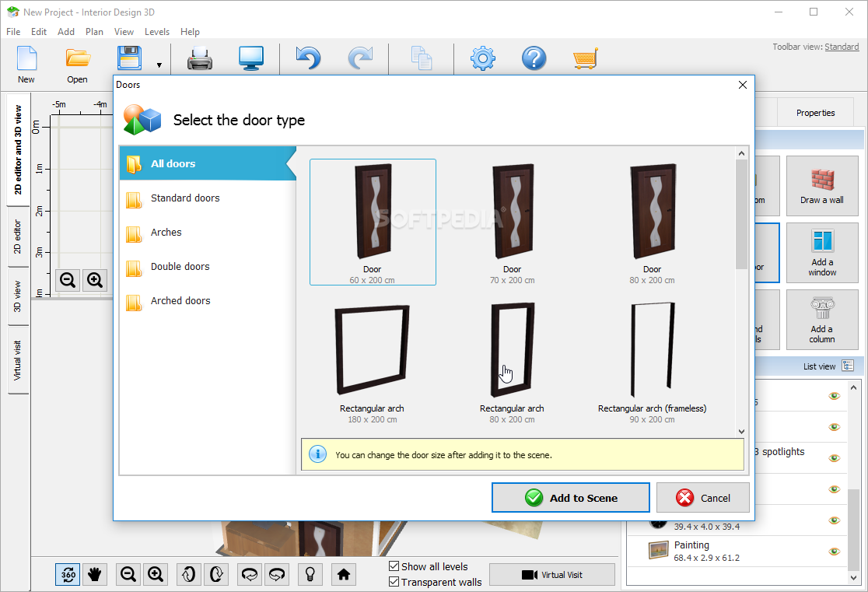
Task: Enable 360 rotate mode in 3D view
Action: click(68, 574)
